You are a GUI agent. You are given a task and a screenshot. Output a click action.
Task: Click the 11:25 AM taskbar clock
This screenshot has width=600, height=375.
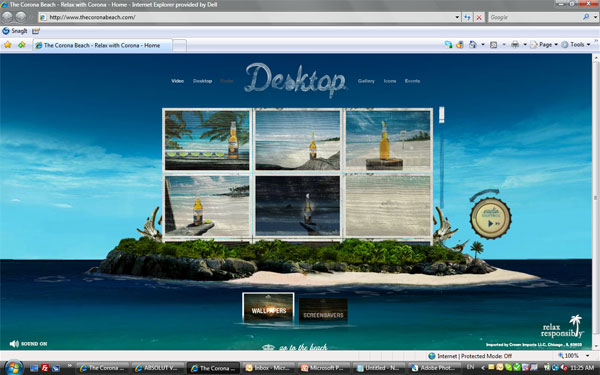[x=582, y=368]
